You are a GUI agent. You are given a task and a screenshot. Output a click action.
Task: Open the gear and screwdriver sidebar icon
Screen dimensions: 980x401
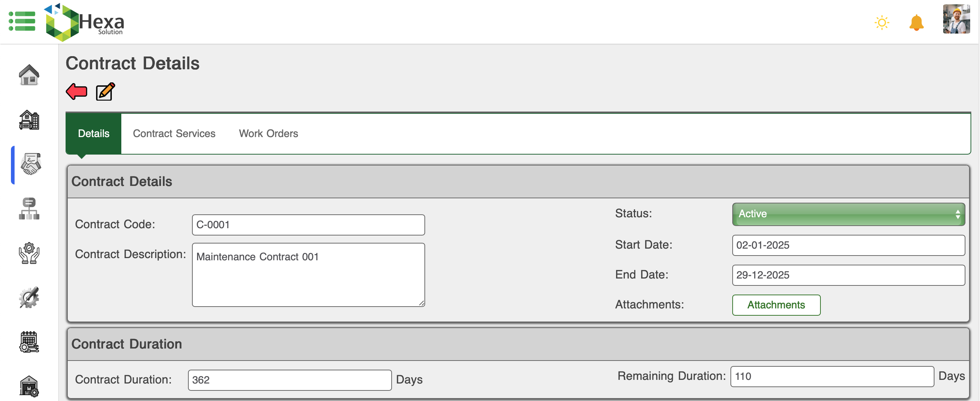[29, 297]
